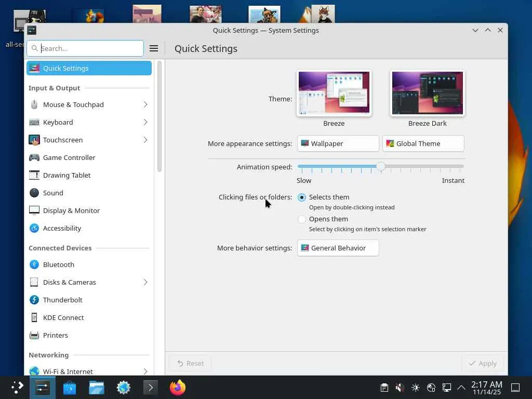Viewport: 532px width, 399px height.
Task: Click the Sound speaker icon
Action: [x=34, y=193]
